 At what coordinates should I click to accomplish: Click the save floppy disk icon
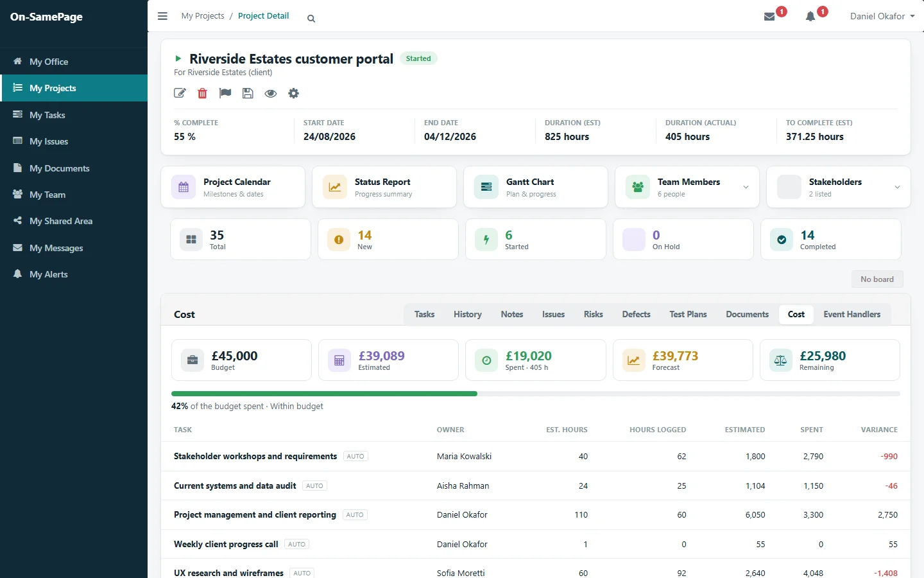click(x=248, y=93)
